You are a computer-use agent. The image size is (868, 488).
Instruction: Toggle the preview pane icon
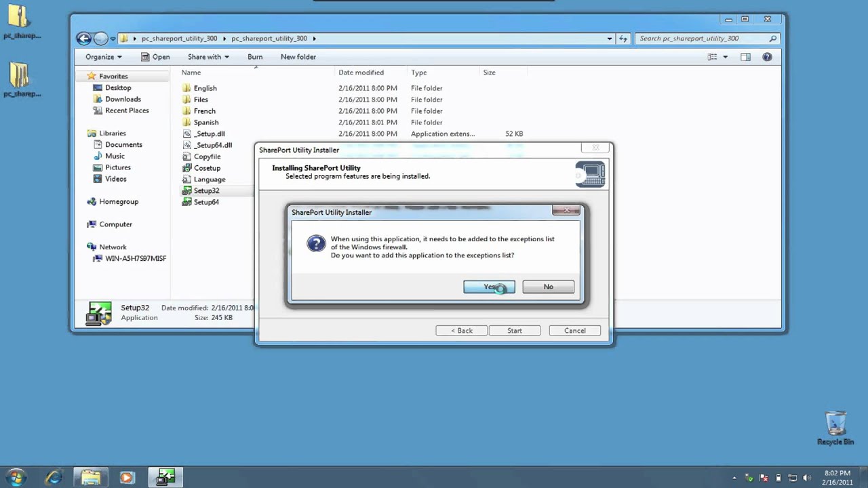pos(745,57)
